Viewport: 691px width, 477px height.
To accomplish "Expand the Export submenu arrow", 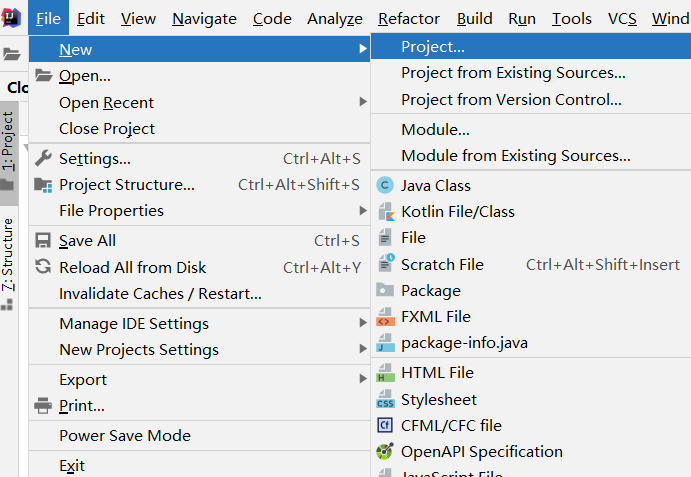I will click(363, 379).
